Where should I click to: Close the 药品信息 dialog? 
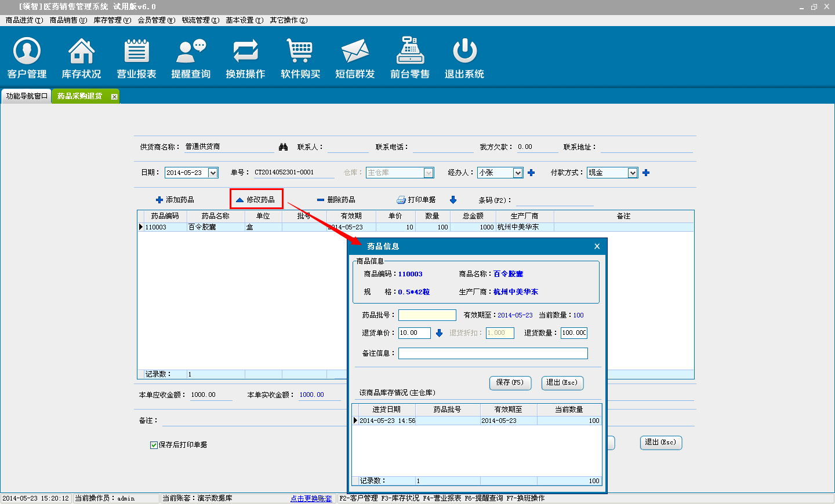point(597,246)
